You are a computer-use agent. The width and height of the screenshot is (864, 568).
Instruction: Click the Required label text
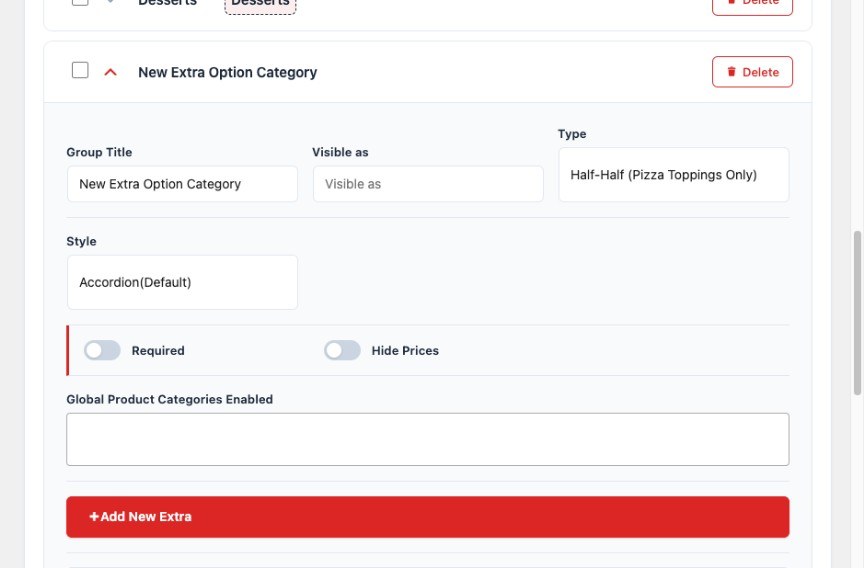click(x=158, y=350)
